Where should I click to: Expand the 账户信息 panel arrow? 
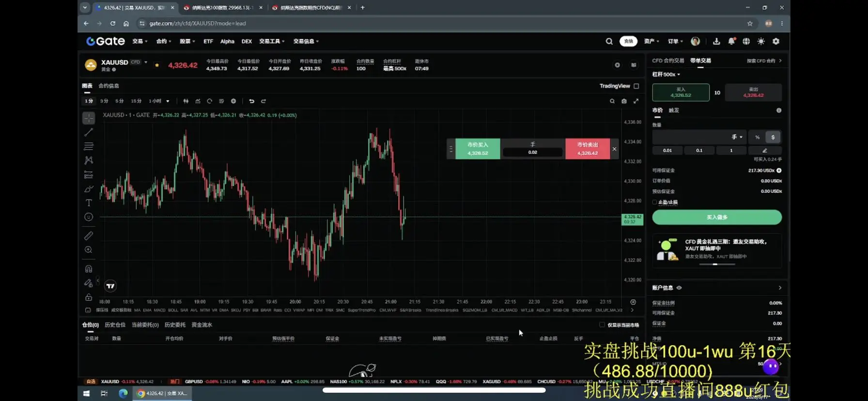click(x=780, y=288)
